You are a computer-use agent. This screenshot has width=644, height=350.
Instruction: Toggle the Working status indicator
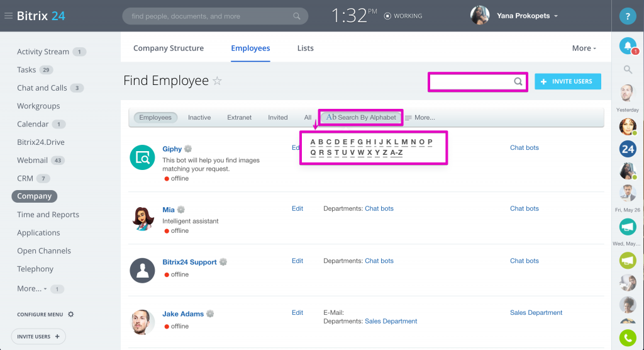tap(403, 16)
